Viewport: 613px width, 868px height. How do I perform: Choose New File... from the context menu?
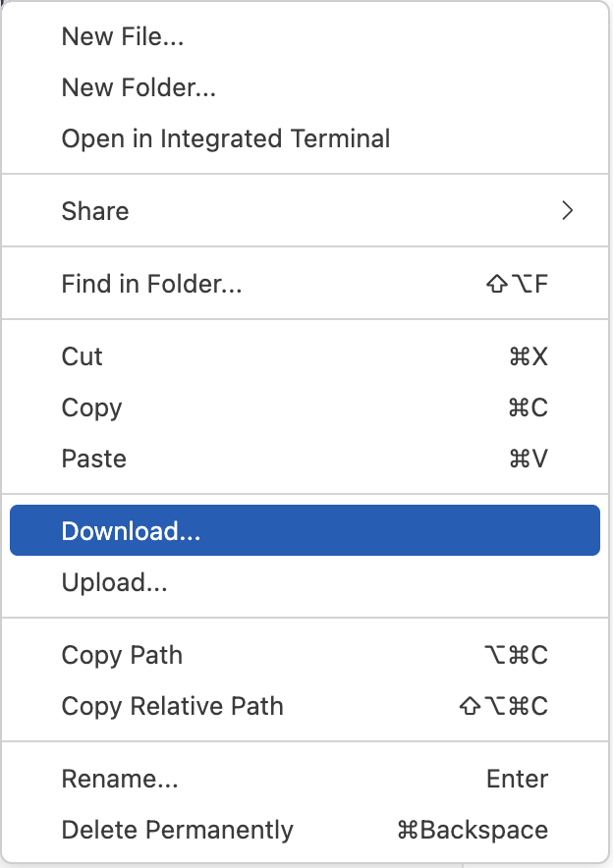pos(305,36)
